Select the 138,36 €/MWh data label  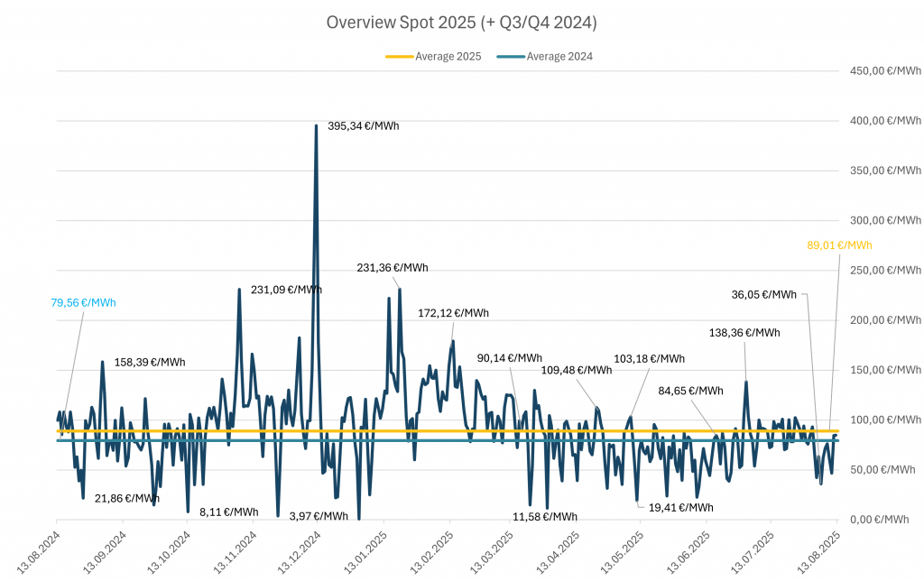[x=744, y=333]
